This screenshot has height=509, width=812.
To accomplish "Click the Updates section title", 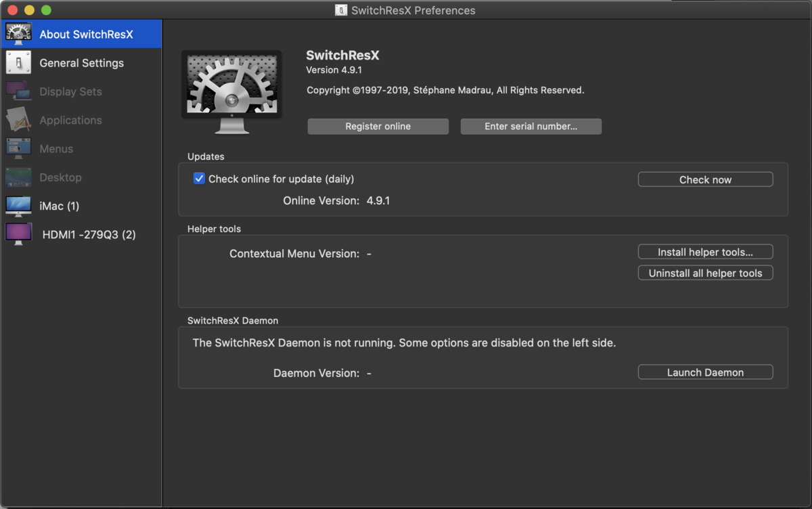I will pyautogui.click(x=206, y=156).
